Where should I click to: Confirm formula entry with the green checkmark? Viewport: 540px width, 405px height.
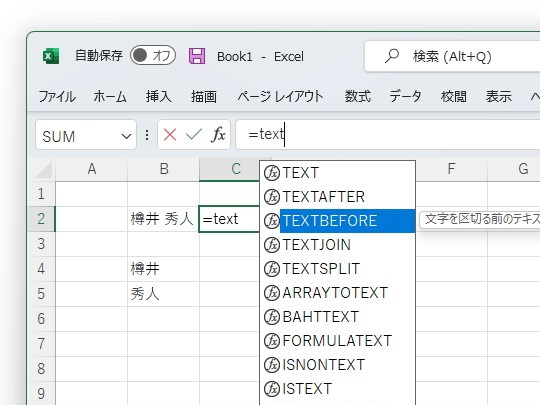194,134
